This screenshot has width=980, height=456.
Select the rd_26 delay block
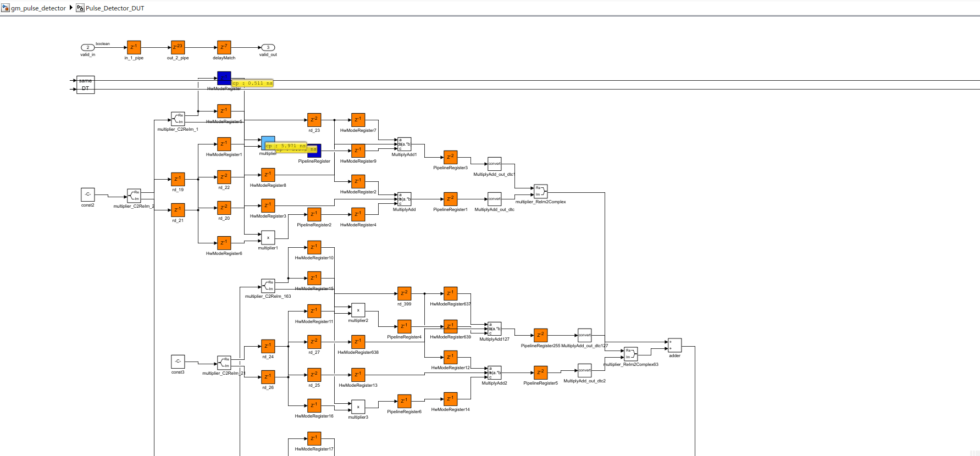tap(268, 377)
